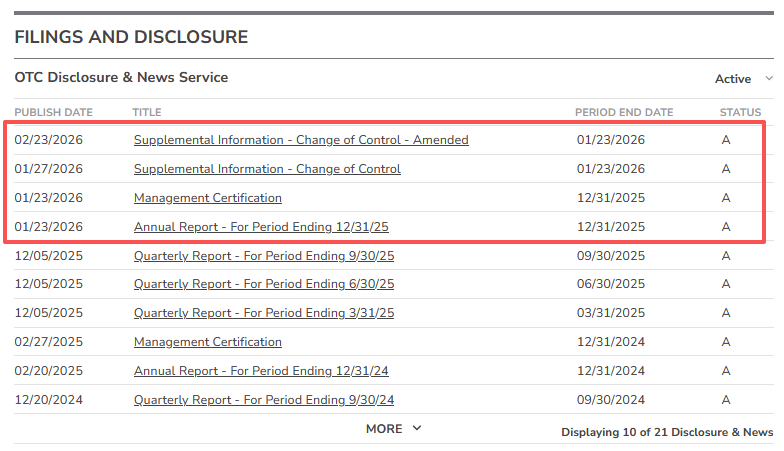Open Management Certification published 01/23/2026
This screenshot has height=451, width=784.
[x=208, y=198]
